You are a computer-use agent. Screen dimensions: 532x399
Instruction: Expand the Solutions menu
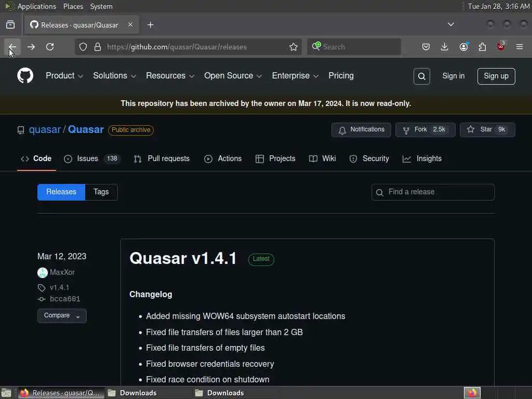tap(115, 76)
